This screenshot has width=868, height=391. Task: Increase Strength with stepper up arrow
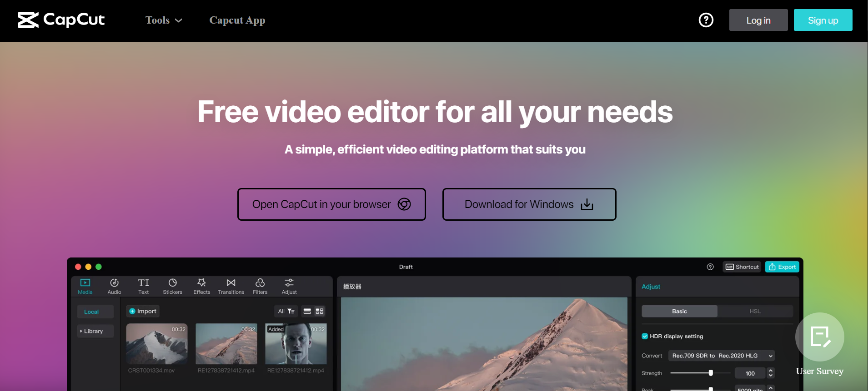point(771,371)
